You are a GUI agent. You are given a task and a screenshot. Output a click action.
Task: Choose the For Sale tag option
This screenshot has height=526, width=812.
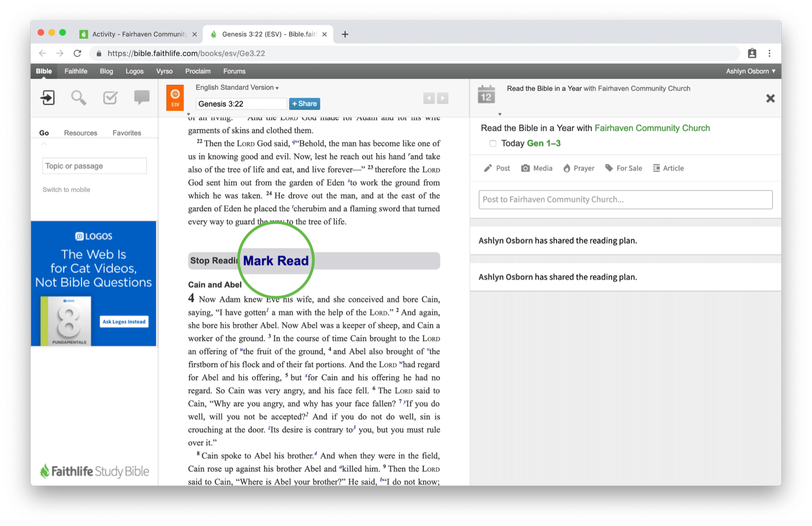pos(623,168)
